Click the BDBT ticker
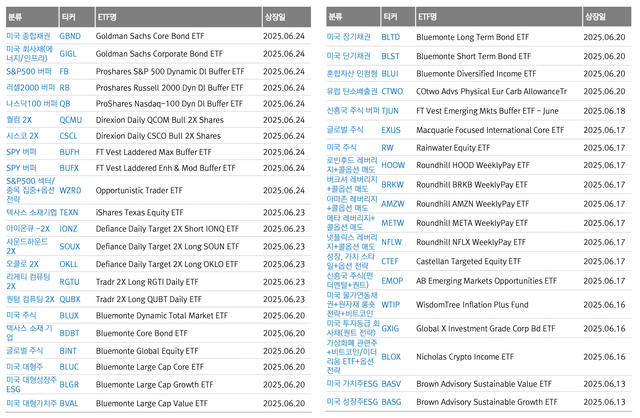Viewport: 640px width, 418px height. [69, 333]
